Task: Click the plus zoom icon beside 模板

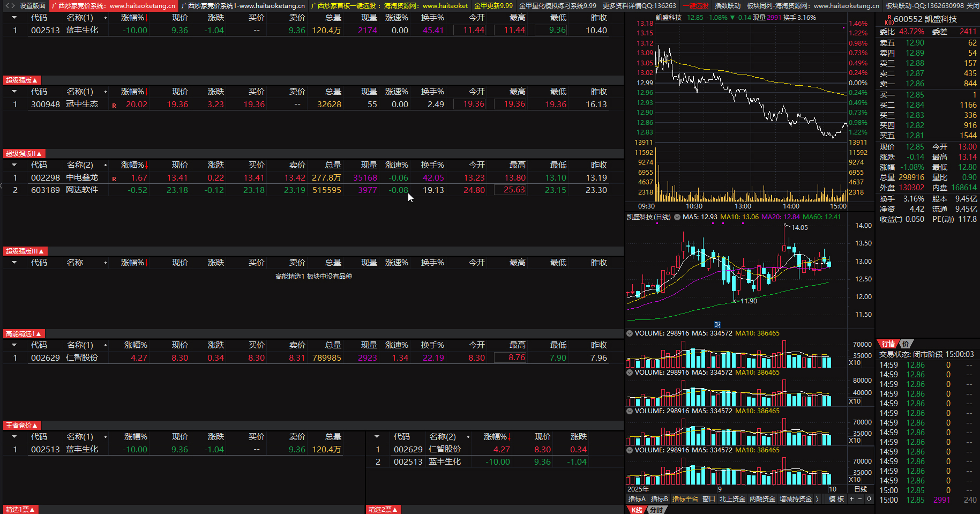Action: click(x=851, y=499)
